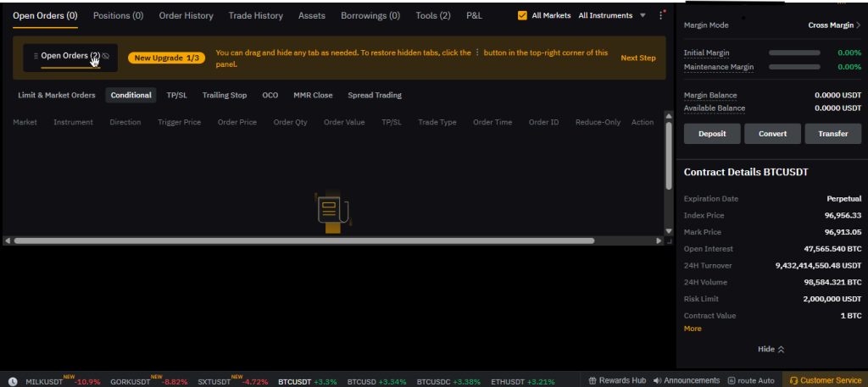This screenshot has width=868, height=387.
Task: Click the Maintenance Margin label
Action: 719,67
